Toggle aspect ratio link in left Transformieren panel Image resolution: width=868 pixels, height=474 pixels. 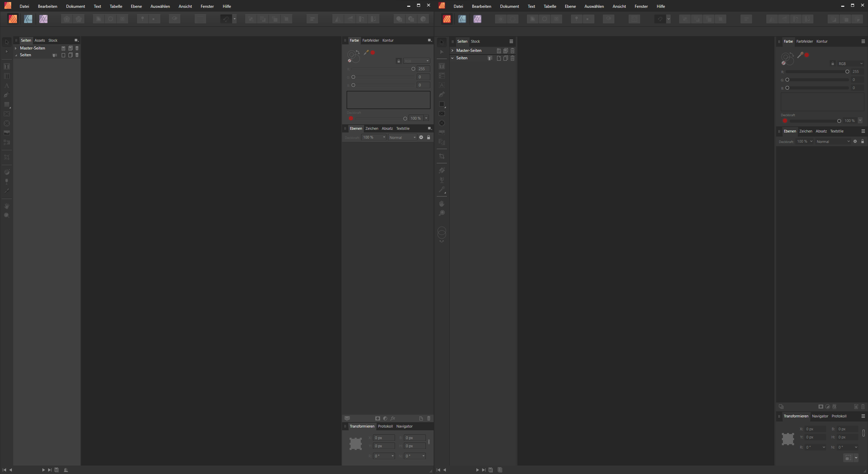pyautogui.click(x=429, y=442)
